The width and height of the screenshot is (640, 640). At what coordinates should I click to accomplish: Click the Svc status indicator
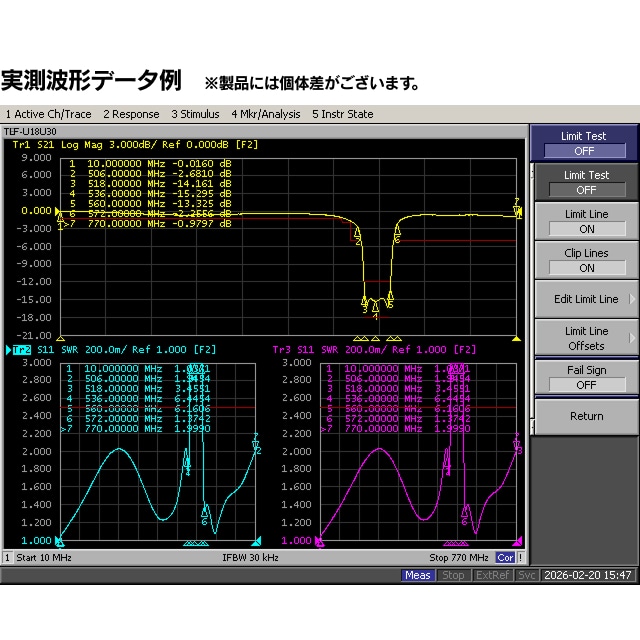[526, 575]
